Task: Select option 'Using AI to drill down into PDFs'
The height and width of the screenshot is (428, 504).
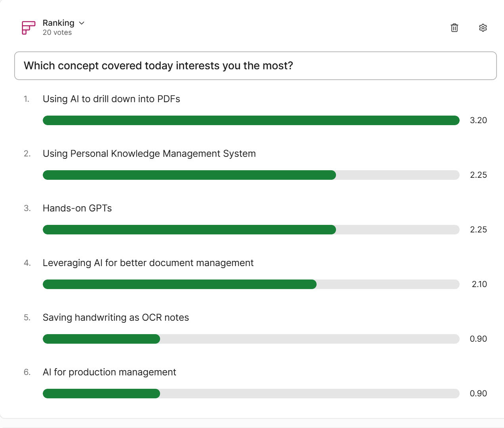Action: [111, 99]
